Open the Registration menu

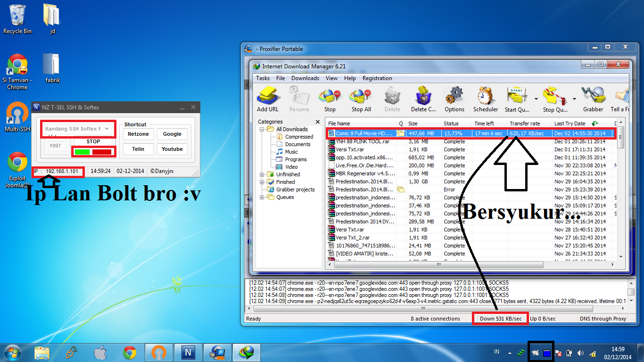pyautogui.click(x=377, y=78)
